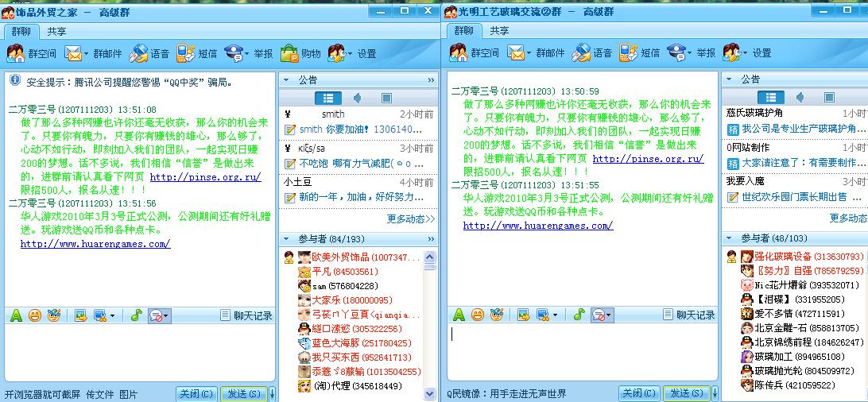This screenshot has width=868, height=402.
Task: Open 聊天记录 in 饰品外贸之家 window
Action: pyautogui.click(x=246, y=315)
